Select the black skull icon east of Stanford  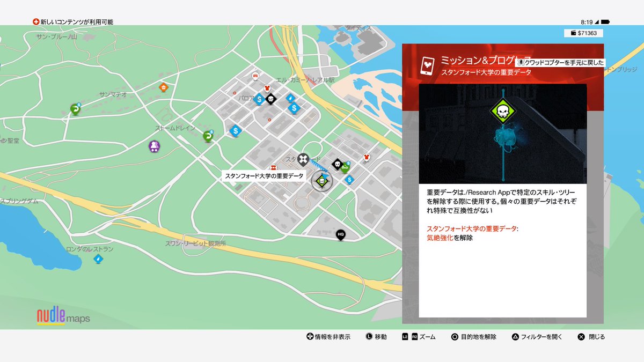click(338, 164)
